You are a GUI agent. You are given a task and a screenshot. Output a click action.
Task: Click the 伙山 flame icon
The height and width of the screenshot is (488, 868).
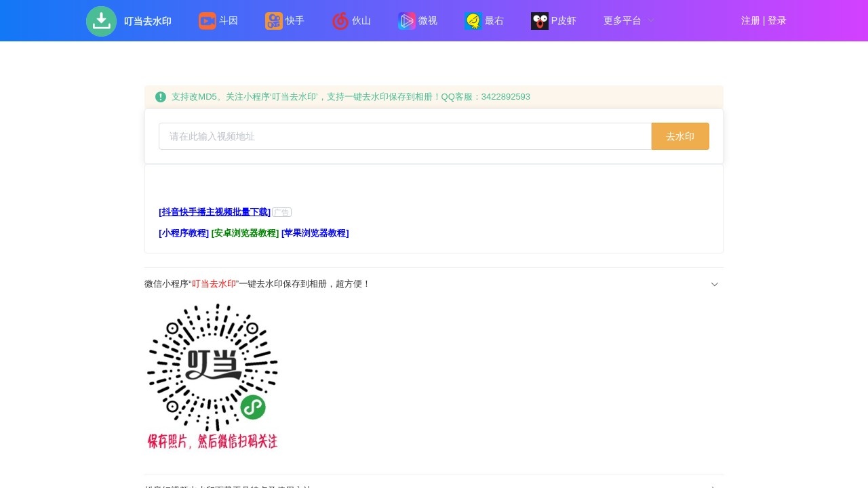(340, 21)
